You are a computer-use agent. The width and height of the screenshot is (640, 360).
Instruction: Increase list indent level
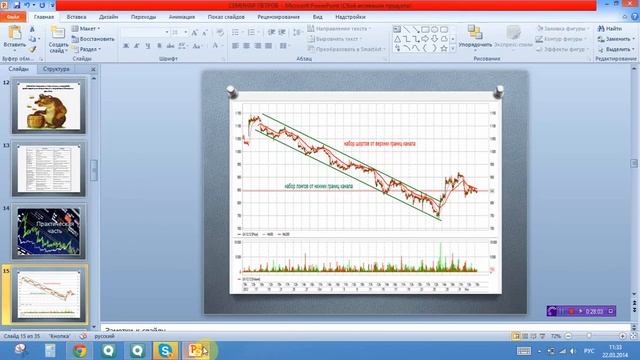(282, 32)
